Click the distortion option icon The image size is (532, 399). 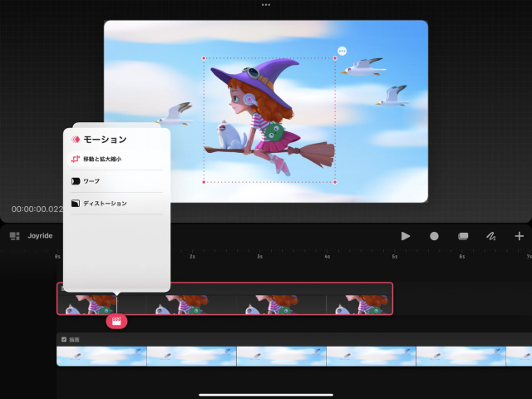76,203
